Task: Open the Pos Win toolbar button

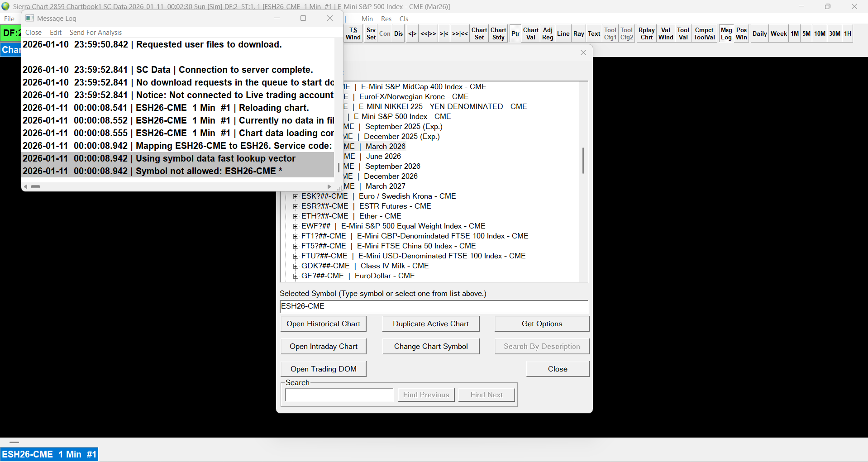Action: 741,33
